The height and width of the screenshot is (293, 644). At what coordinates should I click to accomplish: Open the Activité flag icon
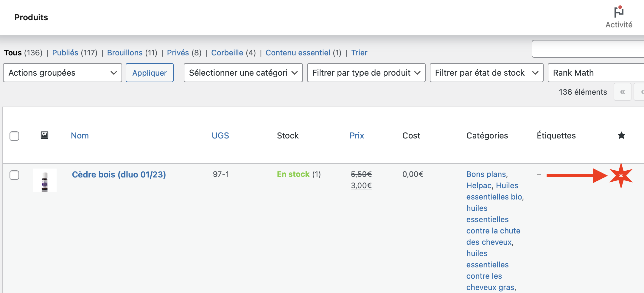coord(619,13)
